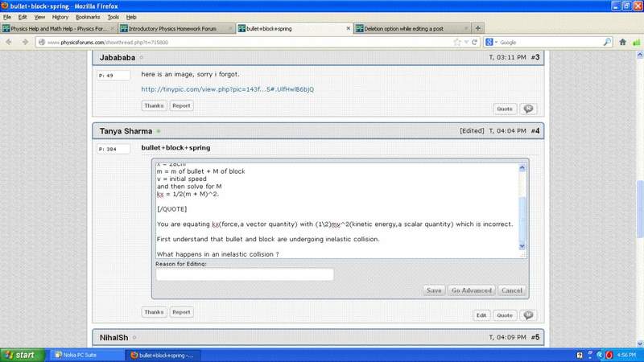Viewport: 644px width, 362px height.
Task: Focus the Reason for Editing field
Action: [x=245, y=274]
